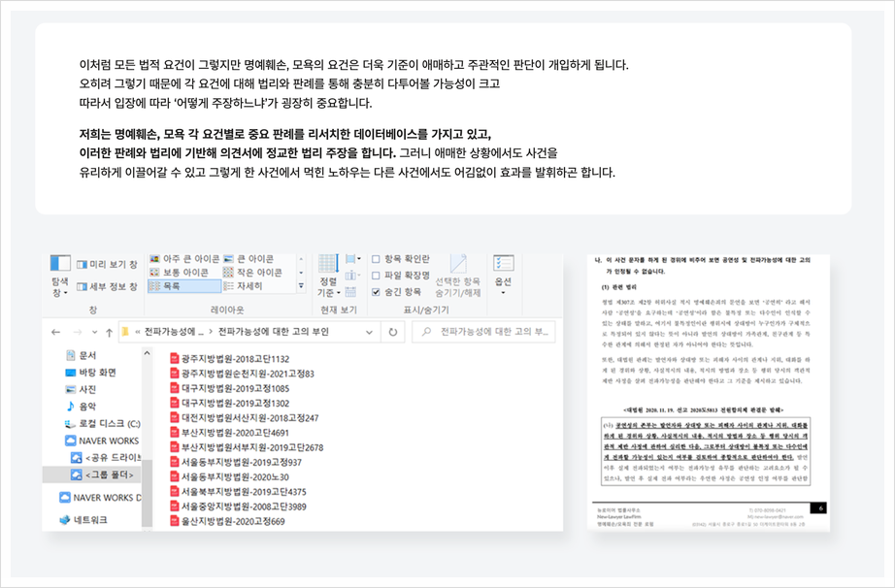Select NAVER WORKS in the navigation pane
895x588 pixels.
[x=102, y=441]
